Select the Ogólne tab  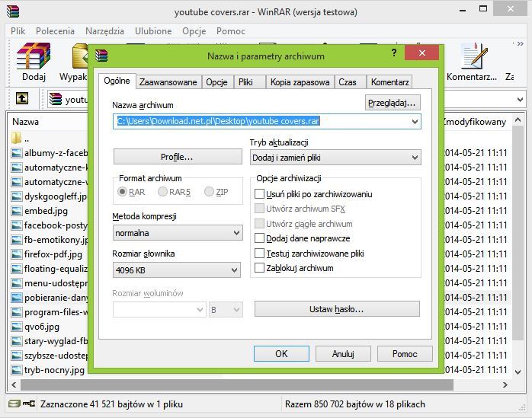point(117,81)
